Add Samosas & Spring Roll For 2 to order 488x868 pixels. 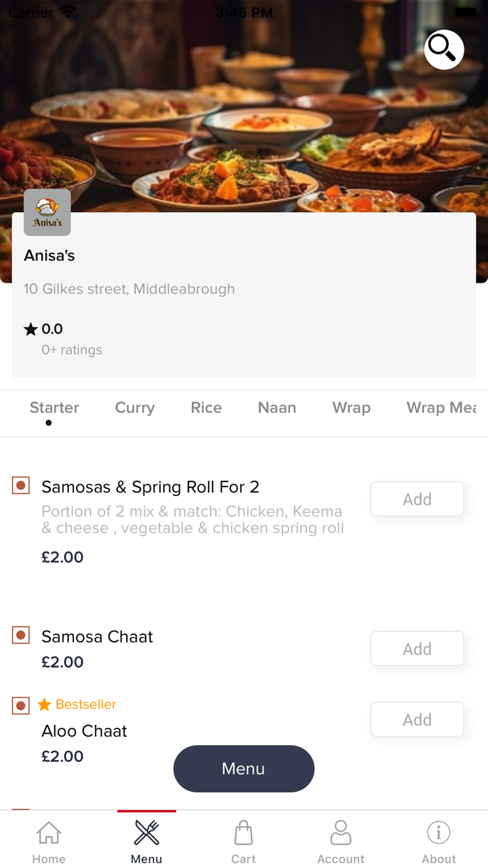[416, 499]
